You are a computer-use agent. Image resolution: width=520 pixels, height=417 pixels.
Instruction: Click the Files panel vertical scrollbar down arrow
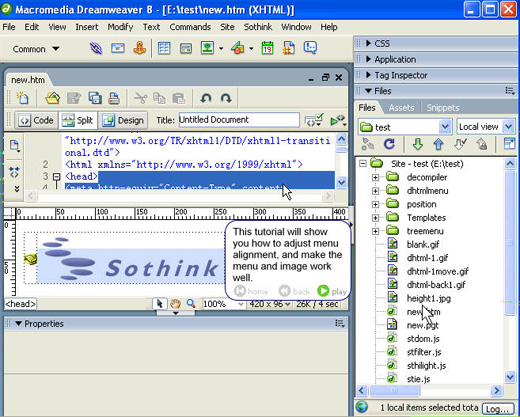point(510,377)
